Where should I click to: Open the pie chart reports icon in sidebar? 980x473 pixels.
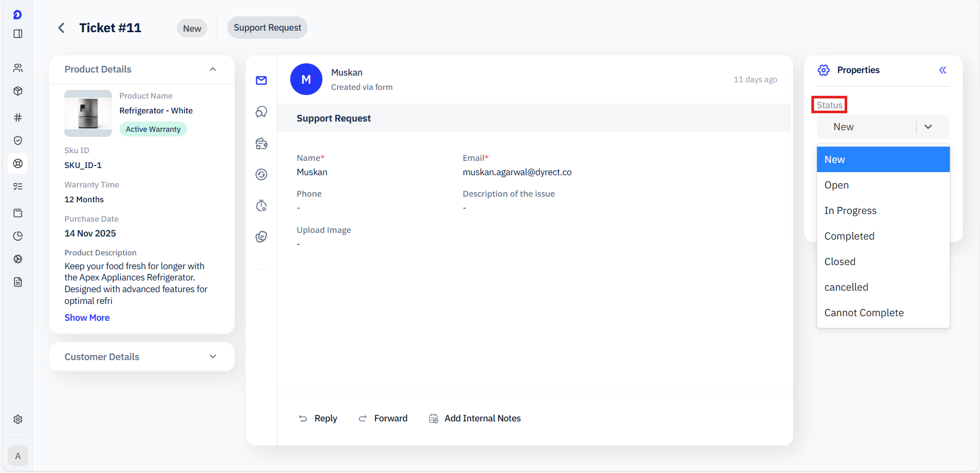coord(18,236)
